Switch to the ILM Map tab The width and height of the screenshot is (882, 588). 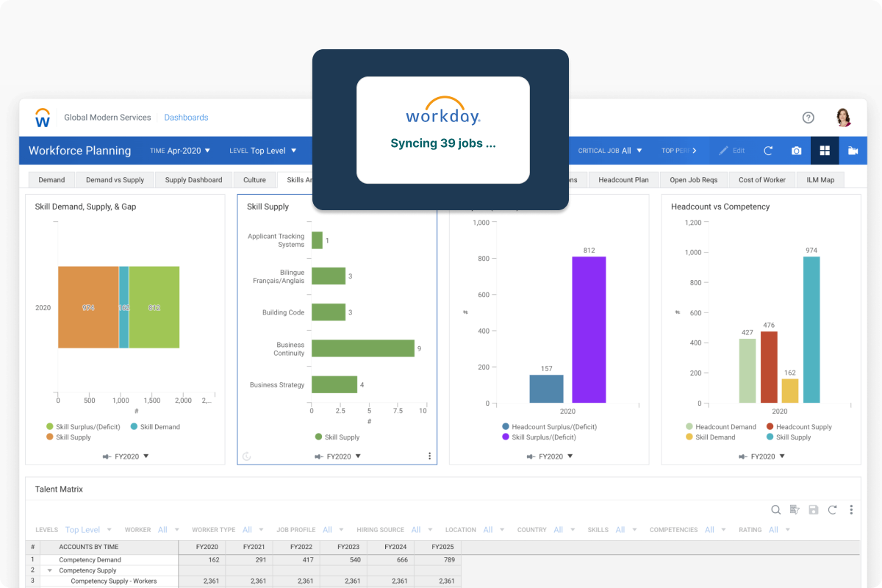(x=820, y=180)
